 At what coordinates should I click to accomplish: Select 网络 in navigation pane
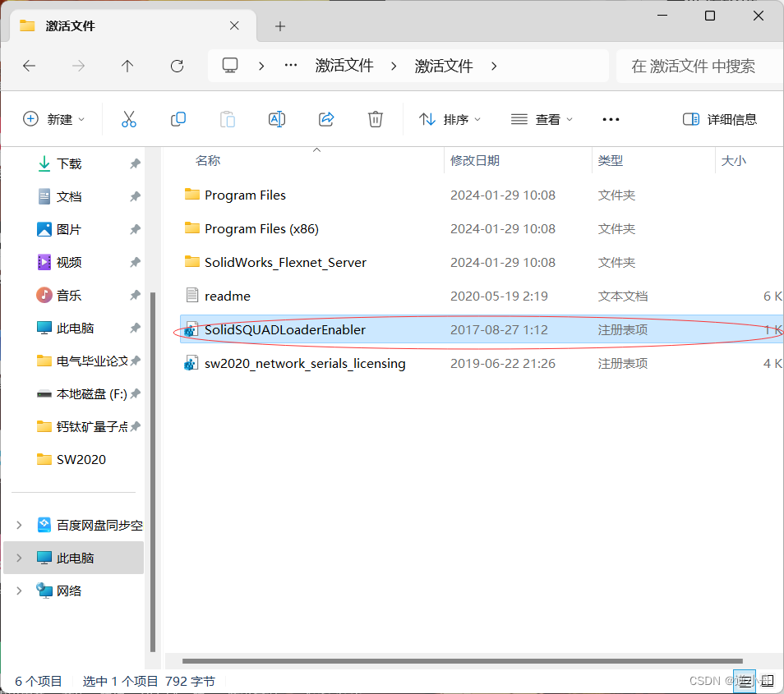[x=68, y=591]
